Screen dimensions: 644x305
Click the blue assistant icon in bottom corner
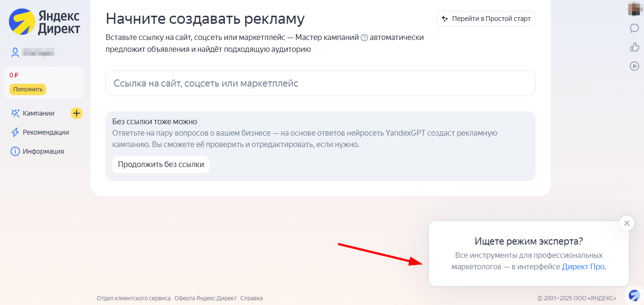tap(634, 295)
